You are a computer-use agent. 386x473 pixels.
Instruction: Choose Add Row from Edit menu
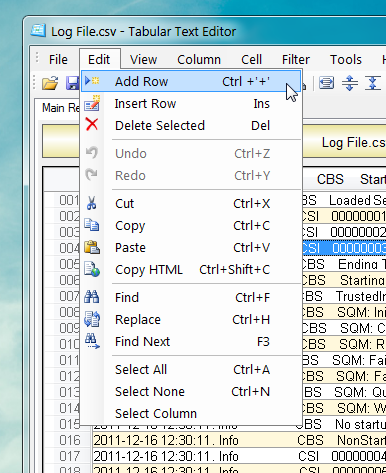[x=191, y=81]
